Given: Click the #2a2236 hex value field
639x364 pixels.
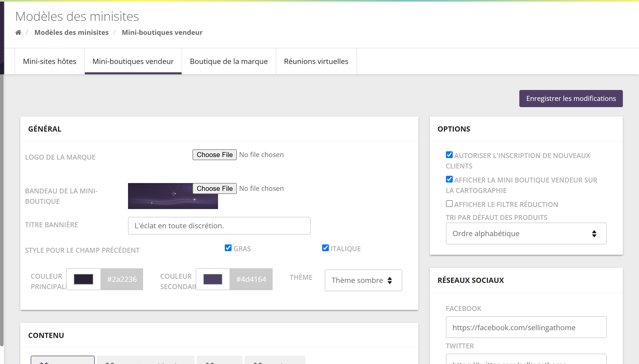Looking at the screenshot, I should tap(122, 279).
